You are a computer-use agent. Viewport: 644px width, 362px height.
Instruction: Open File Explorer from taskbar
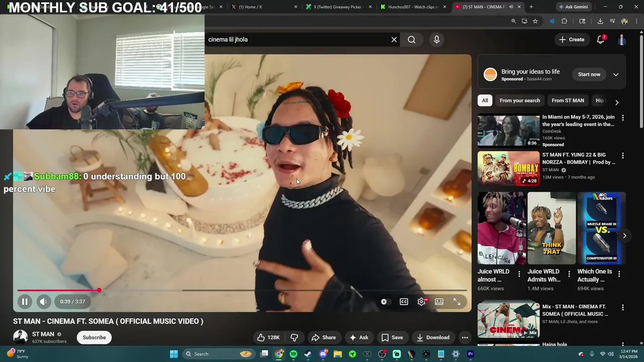pyautogui.click(x=338, y=354)
